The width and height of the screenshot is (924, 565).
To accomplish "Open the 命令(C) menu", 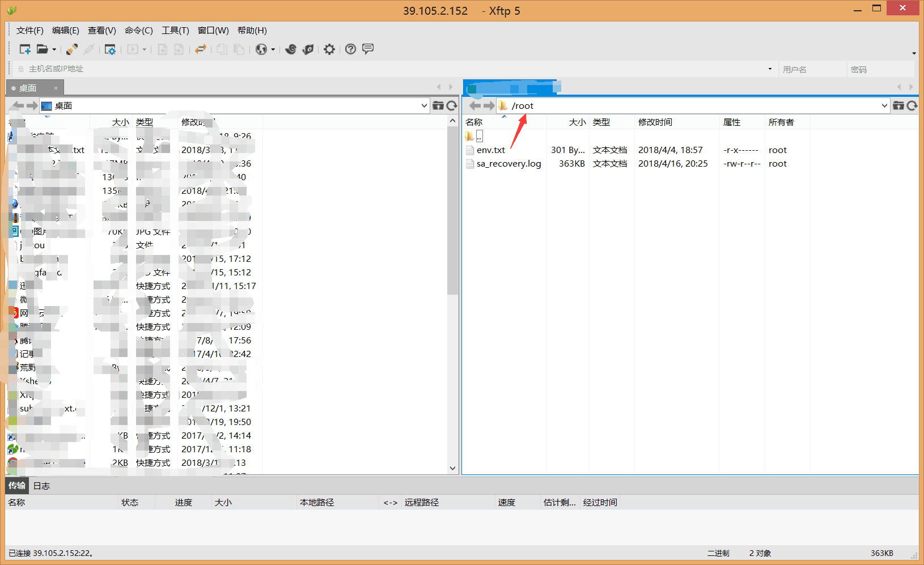I will (x=139, y=31).
